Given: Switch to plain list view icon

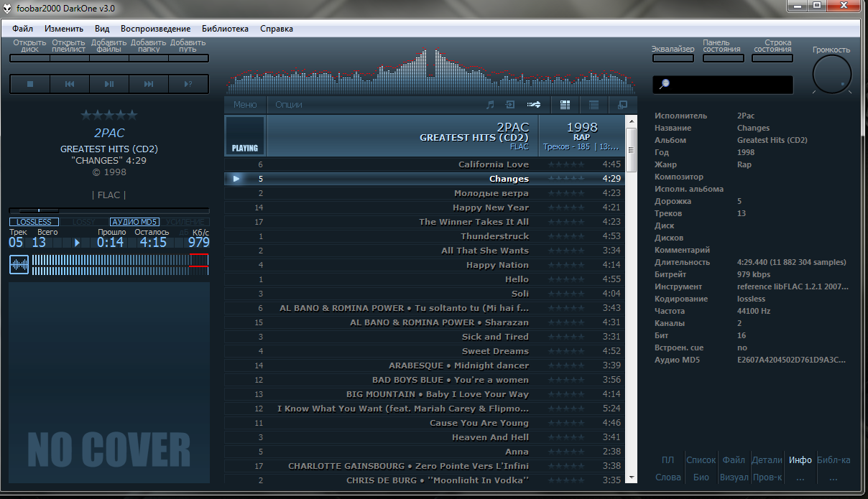Looking at the screenshot, I should (594, 105).
